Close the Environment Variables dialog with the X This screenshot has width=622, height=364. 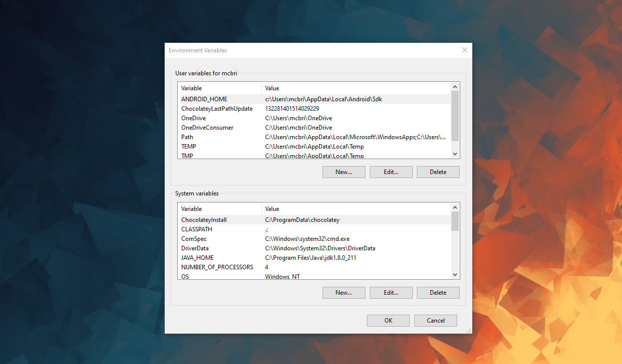464,50
